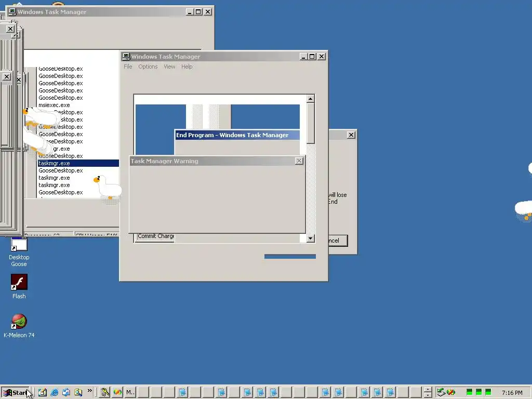The height and width of the screenshot is (399, 532).
Task: Click the taskbar down arrow stepper
Action: pos(428,395)
